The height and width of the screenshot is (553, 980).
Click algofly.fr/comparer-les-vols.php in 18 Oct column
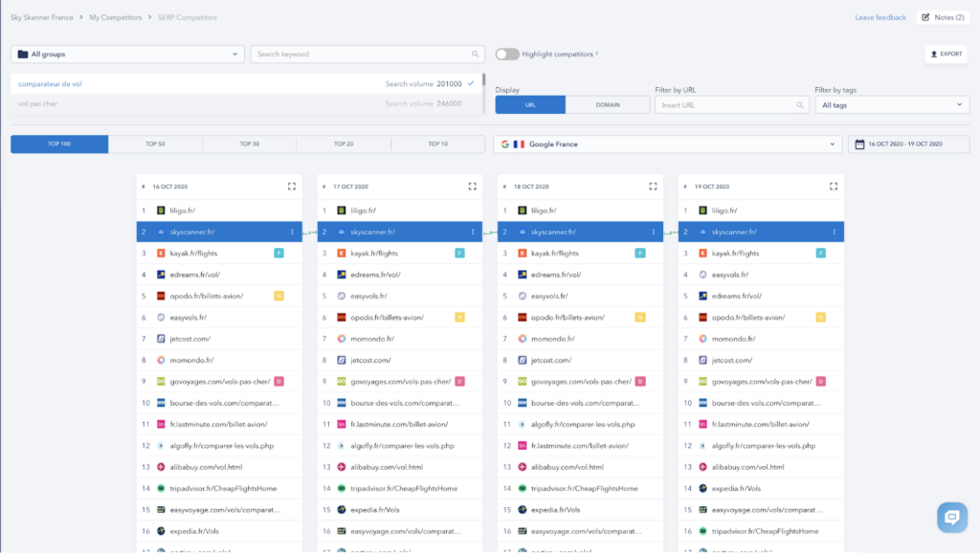click(x=583, y=424)
